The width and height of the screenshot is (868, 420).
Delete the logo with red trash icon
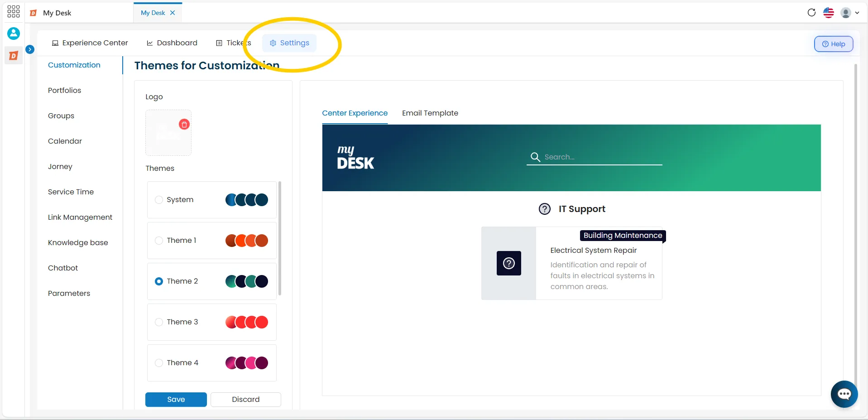(x=184, y=124)
